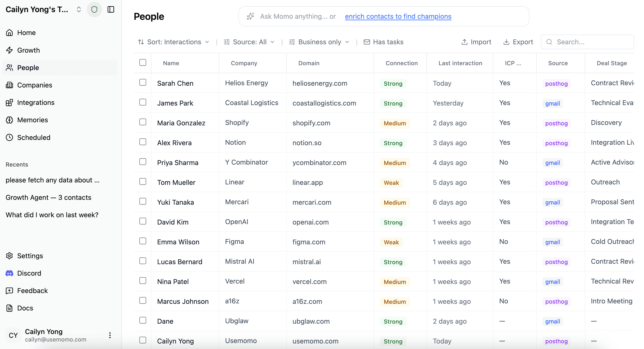The image size is (644, 349).
Task: Tick the checkbox next to Tom Mueller
Action: point(142,182)
